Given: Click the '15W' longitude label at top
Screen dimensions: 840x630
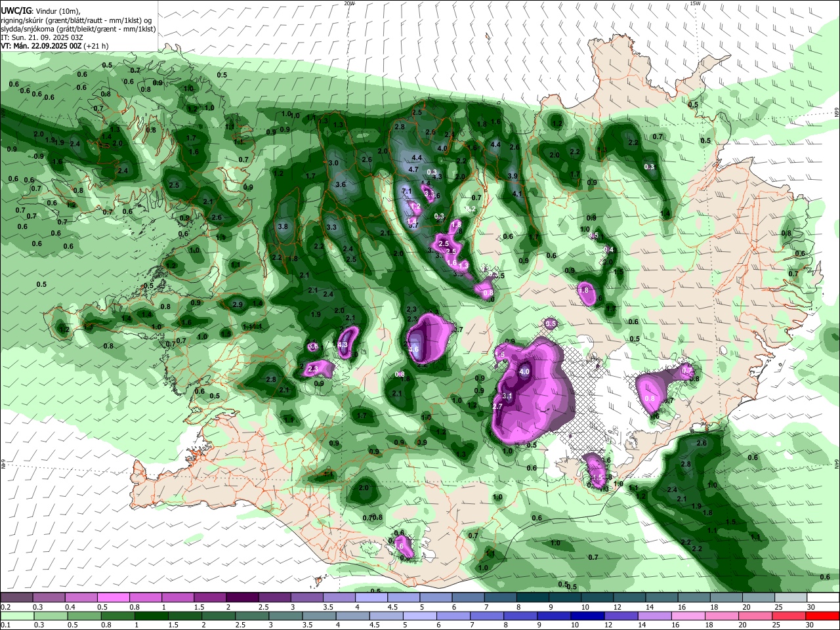Looking at the screenshot, I should 695,3.
